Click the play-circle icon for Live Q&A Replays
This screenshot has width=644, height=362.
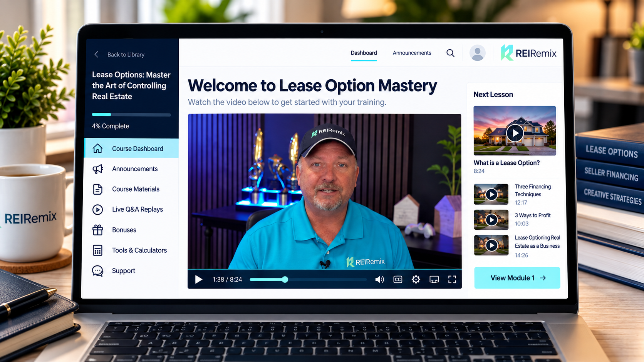(97, 209)
